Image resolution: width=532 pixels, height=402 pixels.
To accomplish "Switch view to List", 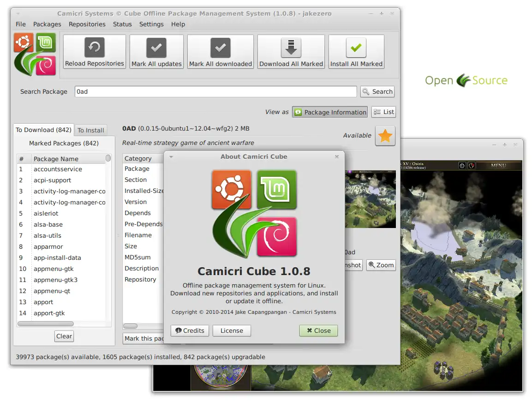I will pos(384,112).
